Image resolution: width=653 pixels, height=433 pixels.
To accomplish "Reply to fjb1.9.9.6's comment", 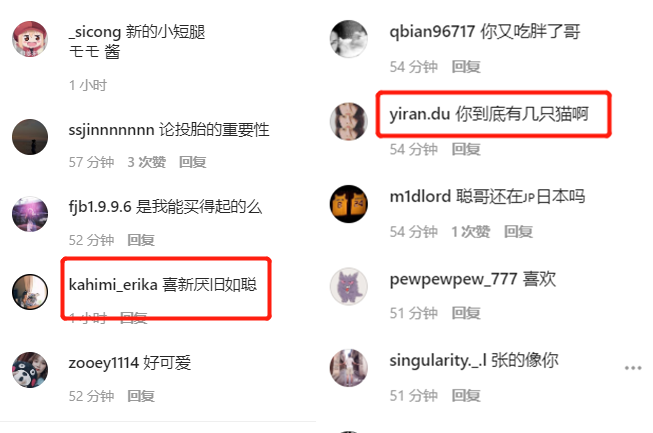I will (x=141, y=240).
